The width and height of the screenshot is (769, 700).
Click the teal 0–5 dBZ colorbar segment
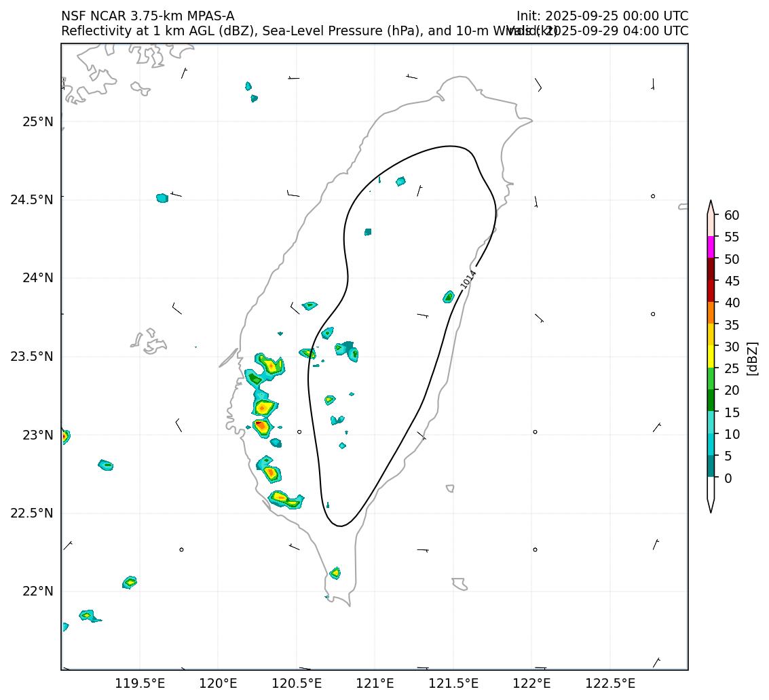click(x=711, y=466)
